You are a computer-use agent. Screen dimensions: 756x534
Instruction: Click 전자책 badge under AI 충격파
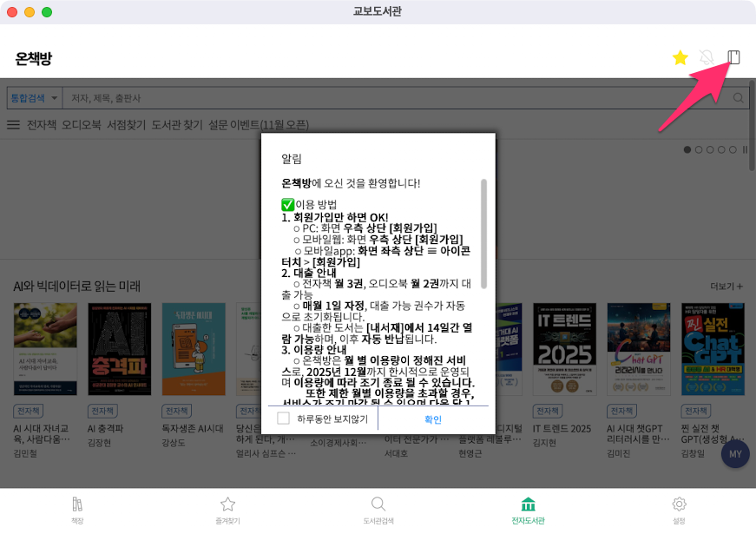coord(102,411)
